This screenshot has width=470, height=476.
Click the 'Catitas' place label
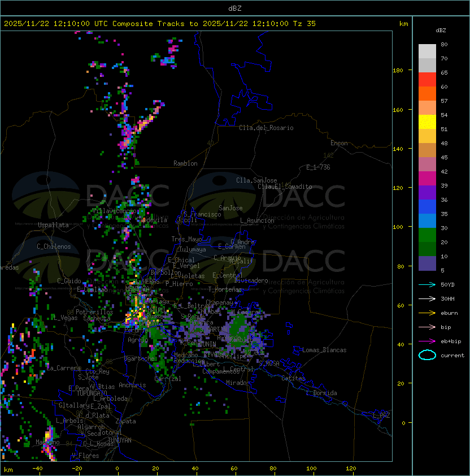coord(293,379)
